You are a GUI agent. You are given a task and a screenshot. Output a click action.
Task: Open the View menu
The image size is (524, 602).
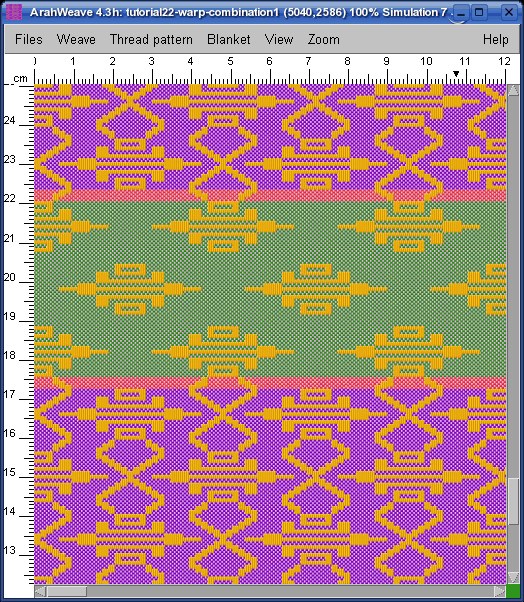[279, 39]
